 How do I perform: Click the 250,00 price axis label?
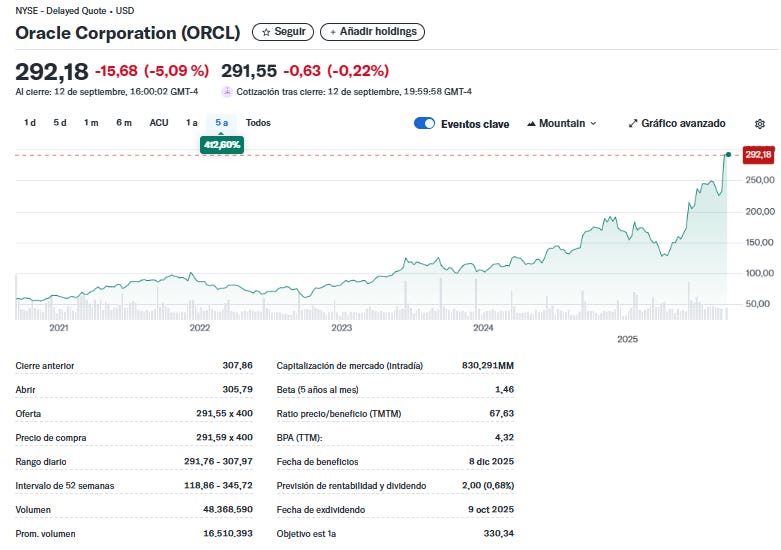(760, 180)
